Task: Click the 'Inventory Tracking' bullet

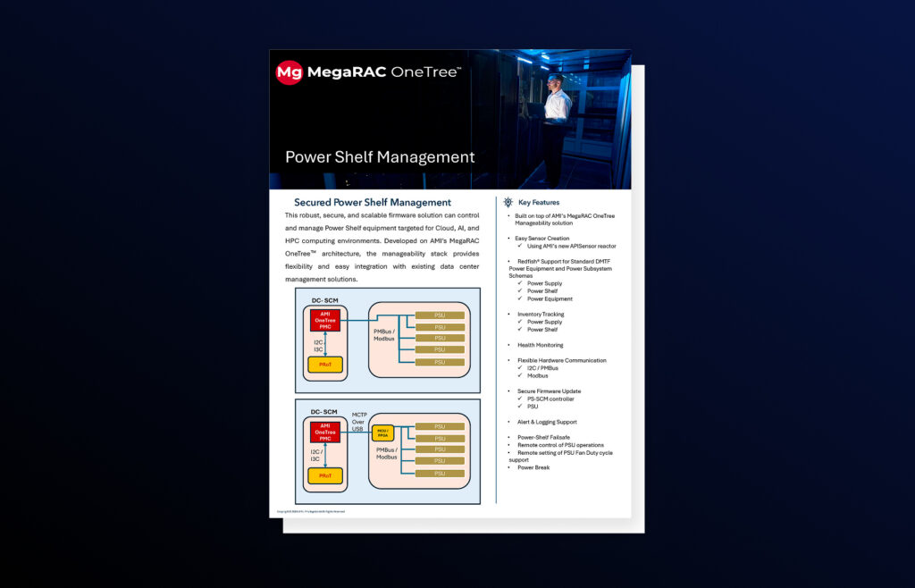Action: tap(541, 314)
